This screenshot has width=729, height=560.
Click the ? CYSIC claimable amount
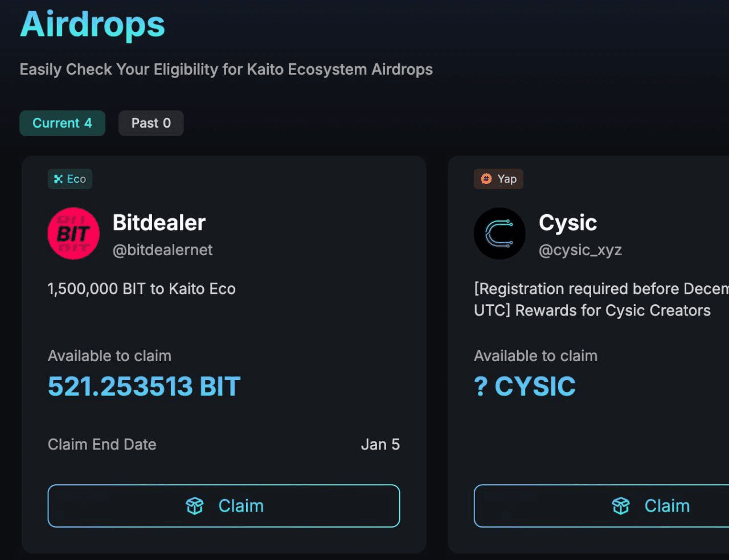pyautogui.click(x=525, y=386)
